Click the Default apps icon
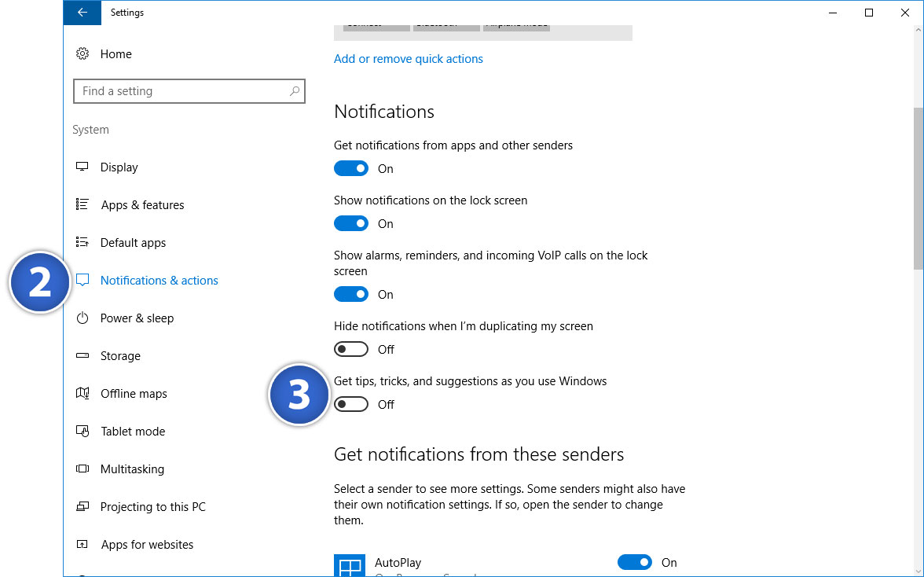This screenshot has height=577, width=924. (82, 242)
